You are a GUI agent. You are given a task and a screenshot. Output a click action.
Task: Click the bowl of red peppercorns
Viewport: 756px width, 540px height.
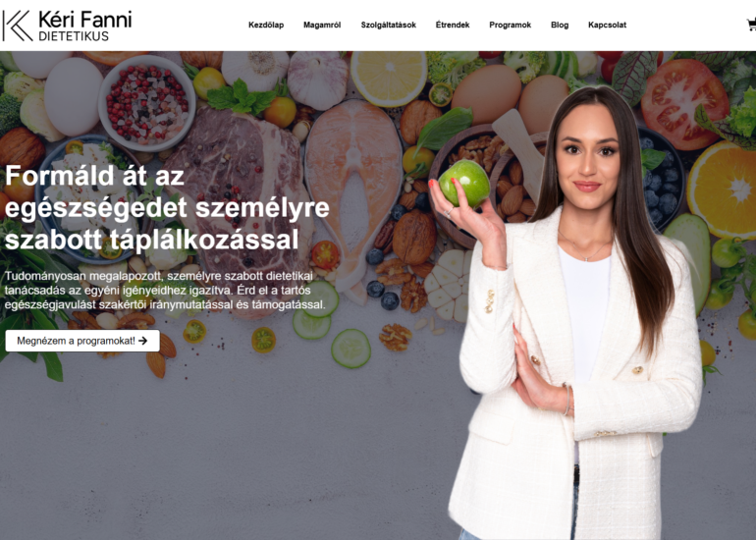point(147,103)
